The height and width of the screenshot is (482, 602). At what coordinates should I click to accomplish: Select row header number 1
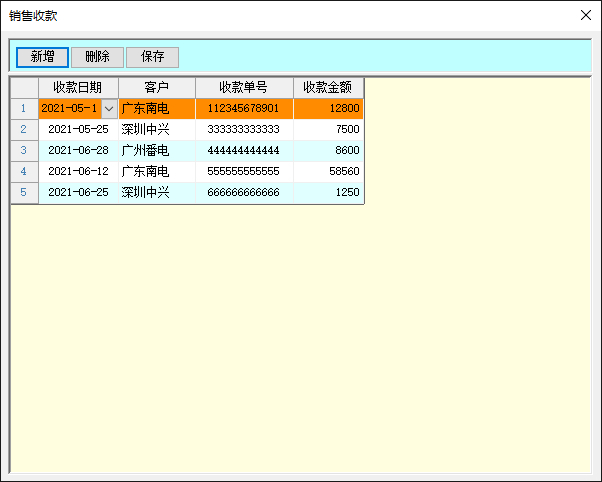point(24,108)
